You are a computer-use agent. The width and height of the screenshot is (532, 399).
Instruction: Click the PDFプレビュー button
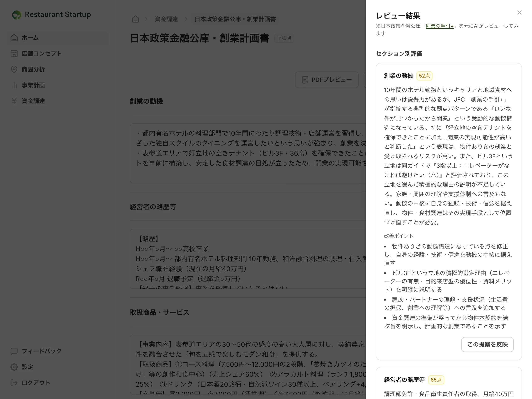point(327,80)
